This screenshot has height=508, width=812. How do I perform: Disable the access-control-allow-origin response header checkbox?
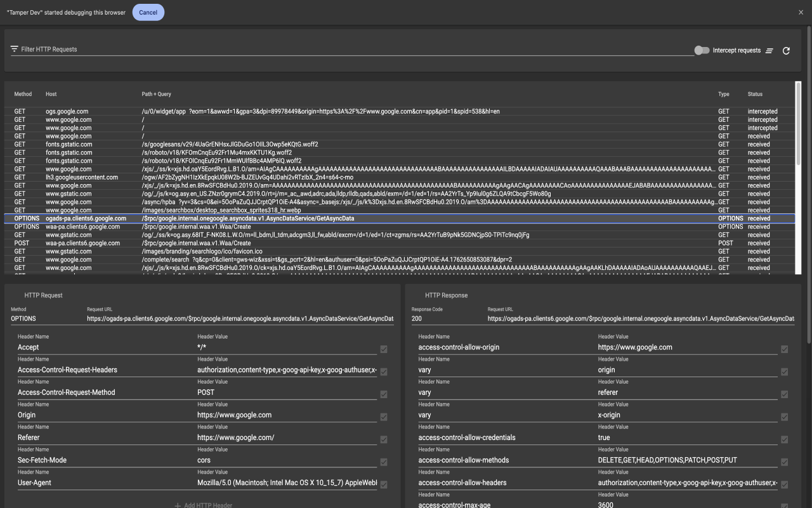pos(784,349)
